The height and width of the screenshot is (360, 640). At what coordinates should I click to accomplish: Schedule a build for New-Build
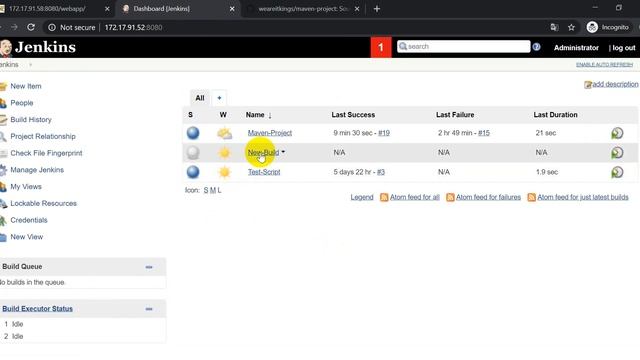click(x=617, y=153)
